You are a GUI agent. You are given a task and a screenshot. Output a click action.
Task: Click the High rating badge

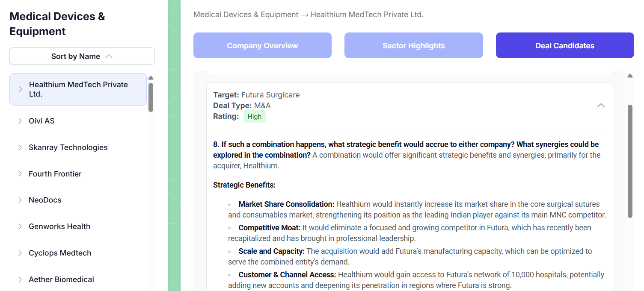click(254, 117)
